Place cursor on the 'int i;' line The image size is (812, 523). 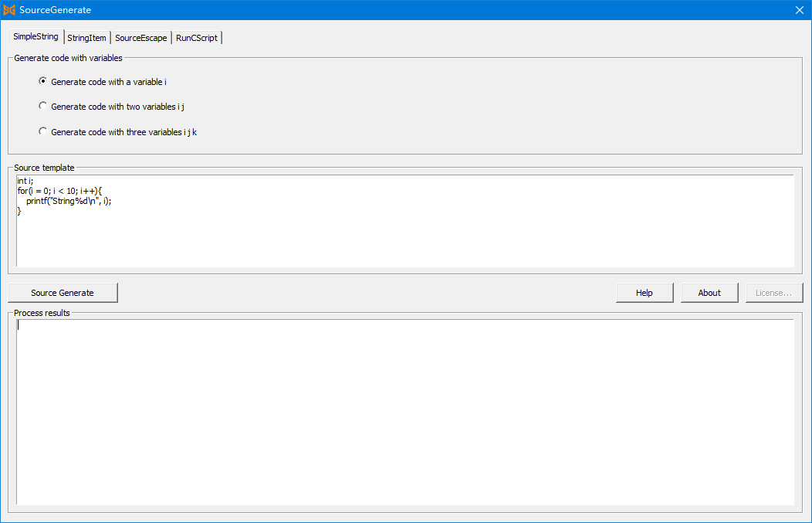25,181
